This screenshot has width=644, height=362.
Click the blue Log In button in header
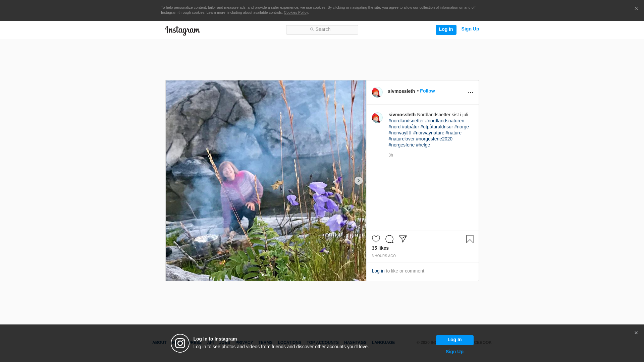[446, 29]
